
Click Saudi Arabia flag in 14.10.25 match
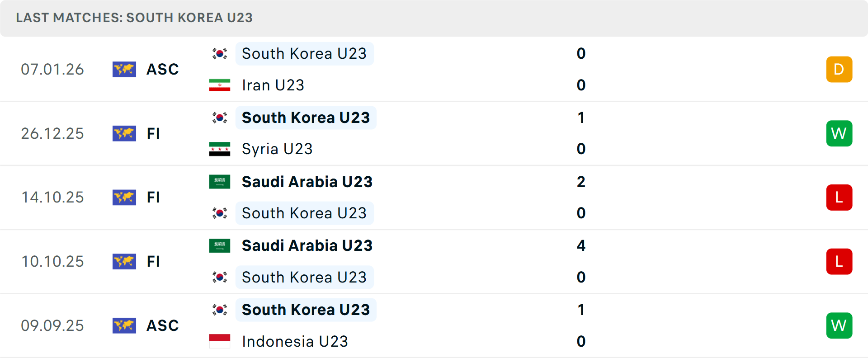click(220, 182)
